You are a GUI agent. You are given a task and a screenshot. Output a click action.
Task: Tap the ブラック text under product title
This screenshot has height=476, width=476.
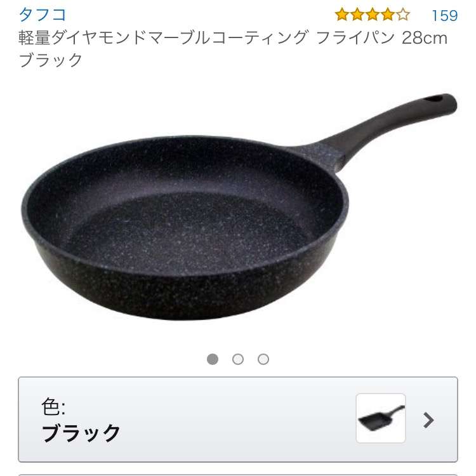point(50,60)
